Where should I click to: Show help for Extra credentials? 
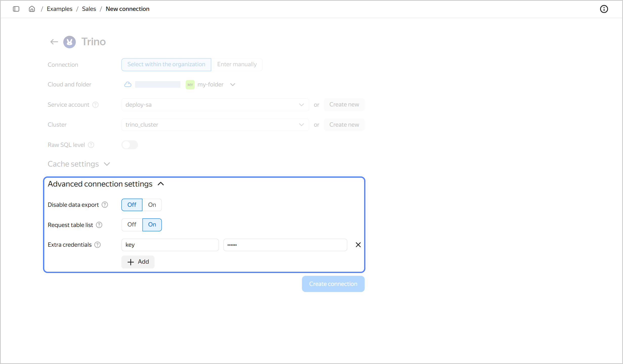coord(97,245)
